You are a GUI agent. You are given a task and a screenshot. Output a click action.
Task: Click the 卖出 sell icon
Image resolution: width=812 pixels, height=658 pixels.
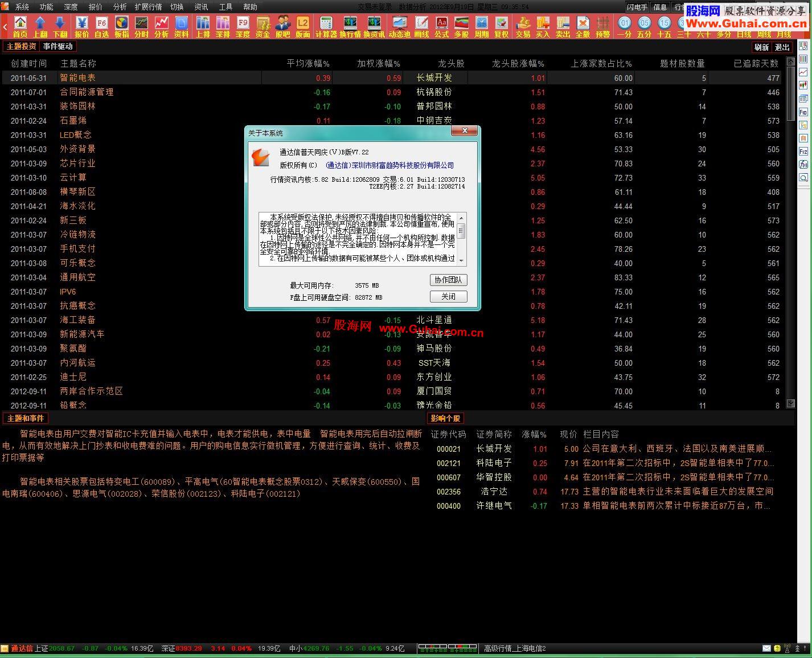pyautogui.click(x=563, y=27)
